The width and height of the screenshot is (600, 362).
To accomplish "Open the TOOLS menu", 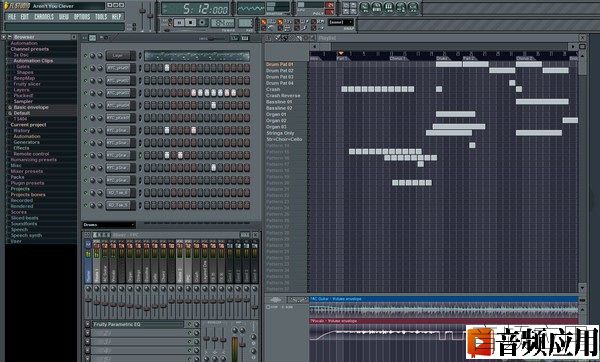I will 101,17.
